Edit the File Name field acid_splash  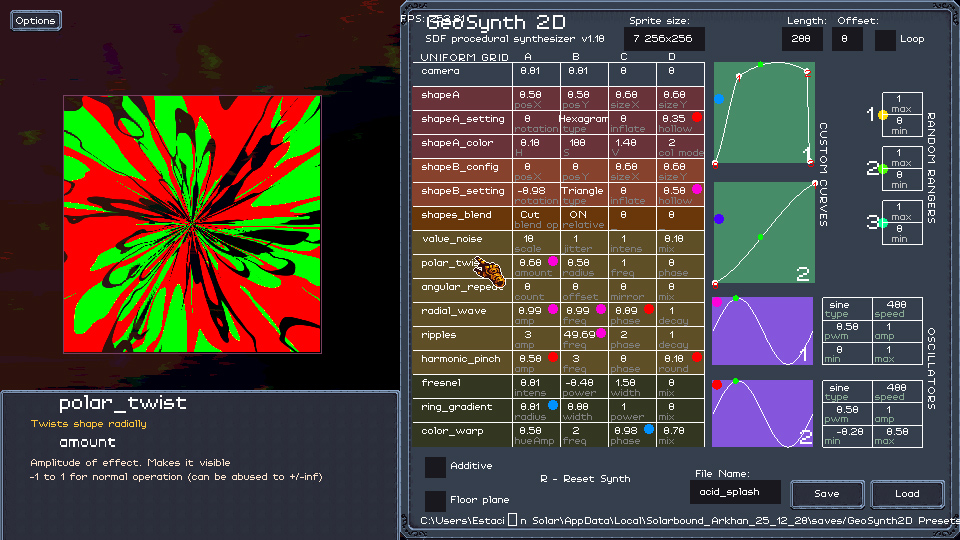click(x=735, y=492)
